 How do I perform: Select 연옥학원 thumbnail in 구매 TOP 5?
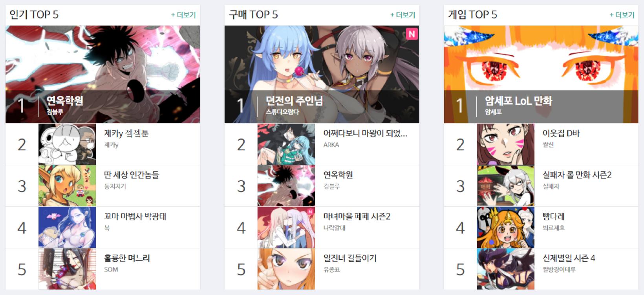pyautogui.click(x=286, y=186)
